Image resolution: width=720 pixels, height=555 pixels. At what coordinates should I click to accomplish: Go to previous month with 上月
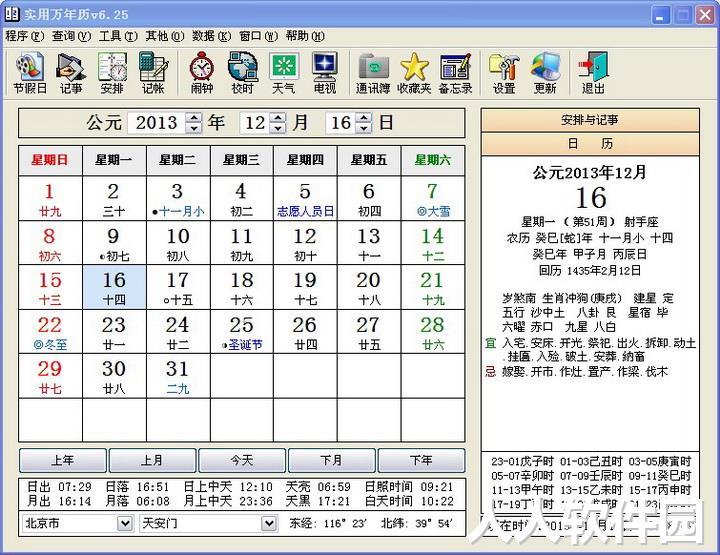tap(152, 460)
